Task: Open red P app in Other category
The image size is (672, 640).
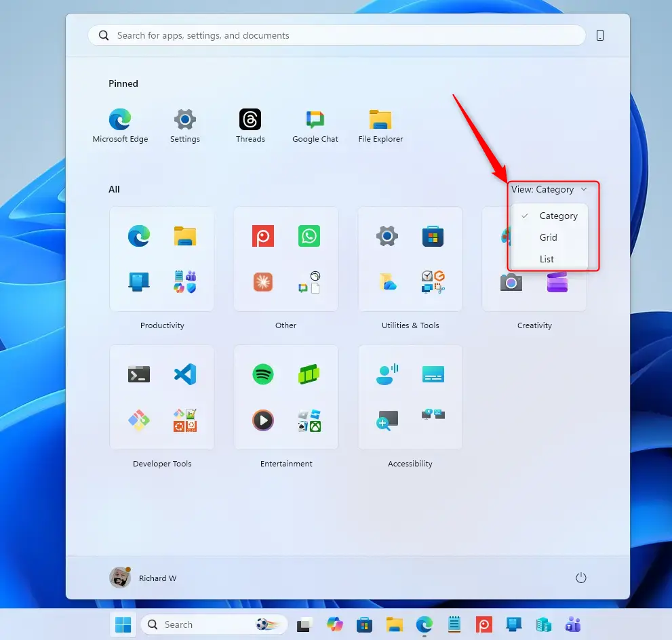Action: (263, 236)
